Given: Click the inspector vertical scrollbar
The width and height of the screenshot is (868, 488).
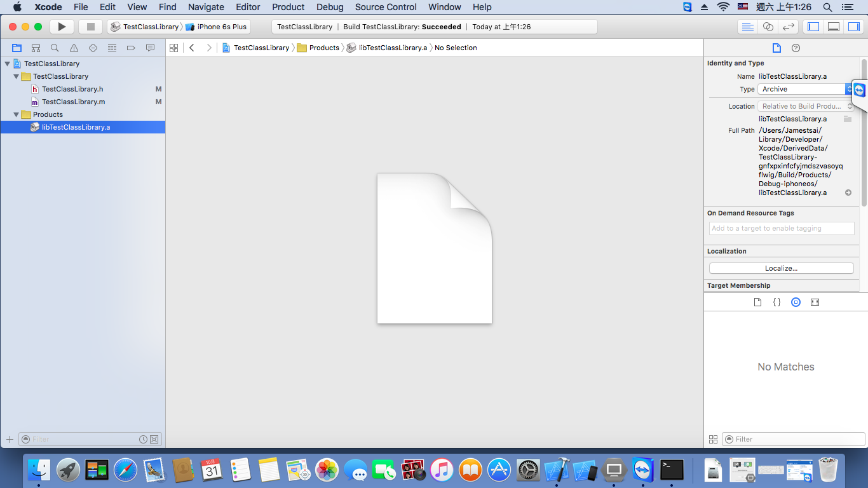Looking at the screenshot, I should tap(864, 132).
